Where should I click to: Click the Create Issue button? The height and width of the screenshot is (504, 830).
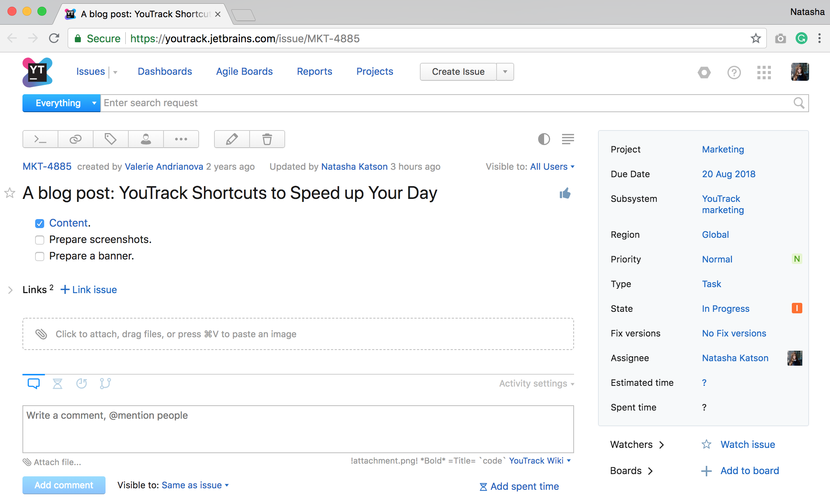coord(458,72)
